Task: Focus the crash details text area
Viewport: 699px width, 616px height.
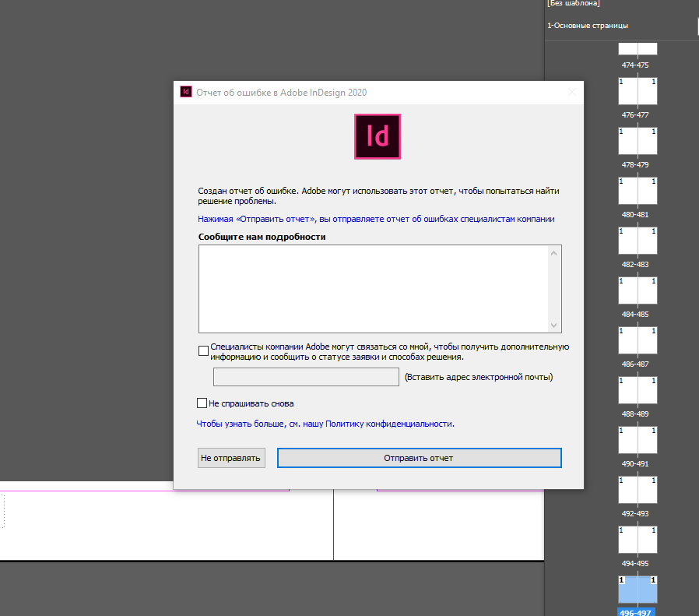Action: pyautogui.click(x=374, y=289)
